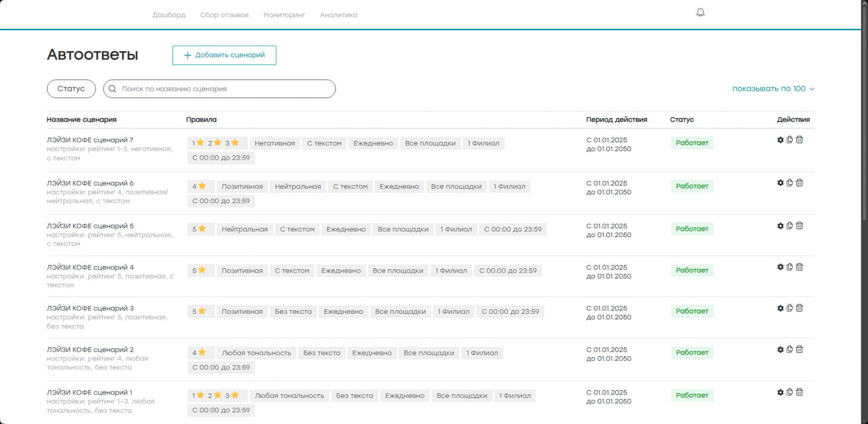This screenshot has height=424, width=868.
Task: Duplicate ЛЭЙЗИ КОФЕ сценарий 3
Action: pos(790,308)
